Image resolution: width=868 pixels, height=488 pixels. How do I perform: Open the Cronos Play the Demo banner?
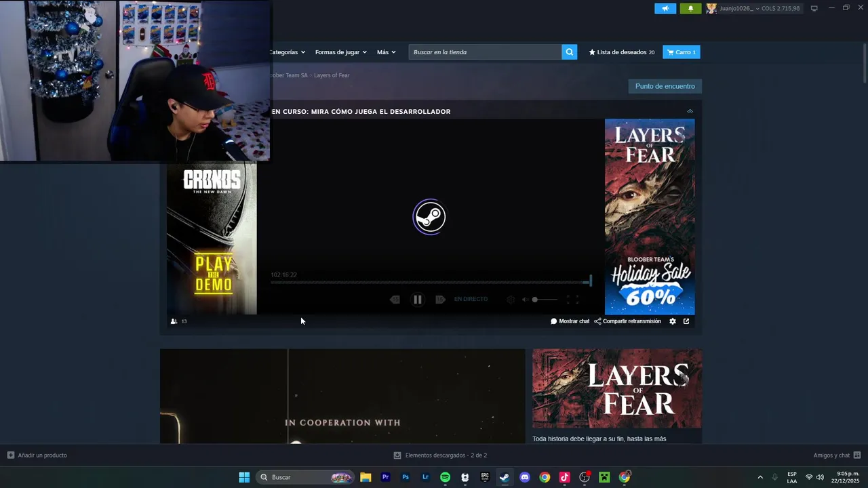coord(212,238)
